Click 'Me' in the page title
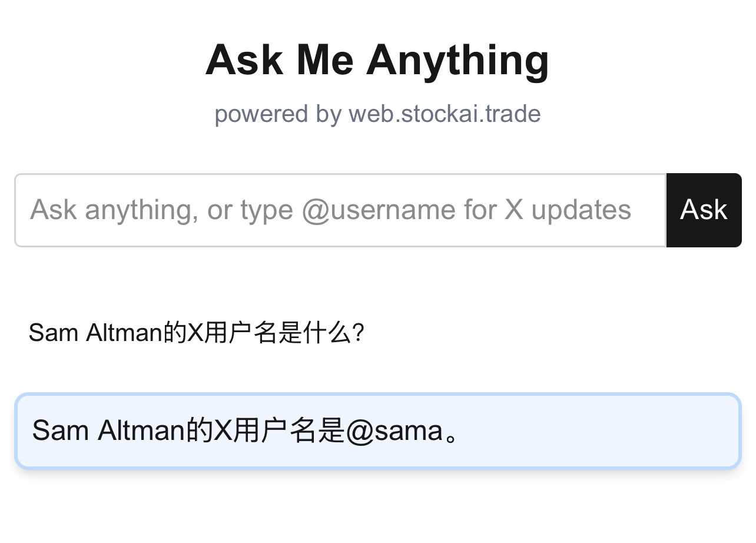 325,59
